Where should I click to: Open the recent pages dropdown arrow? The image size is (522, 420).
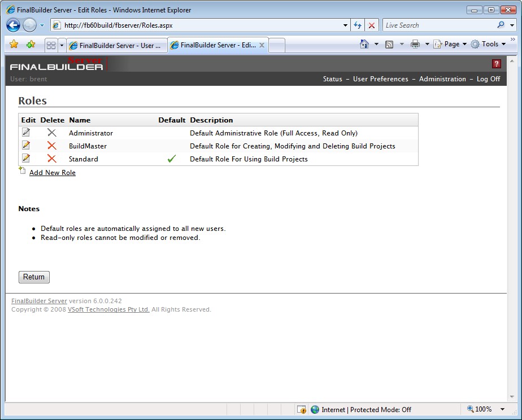point(42,25)
